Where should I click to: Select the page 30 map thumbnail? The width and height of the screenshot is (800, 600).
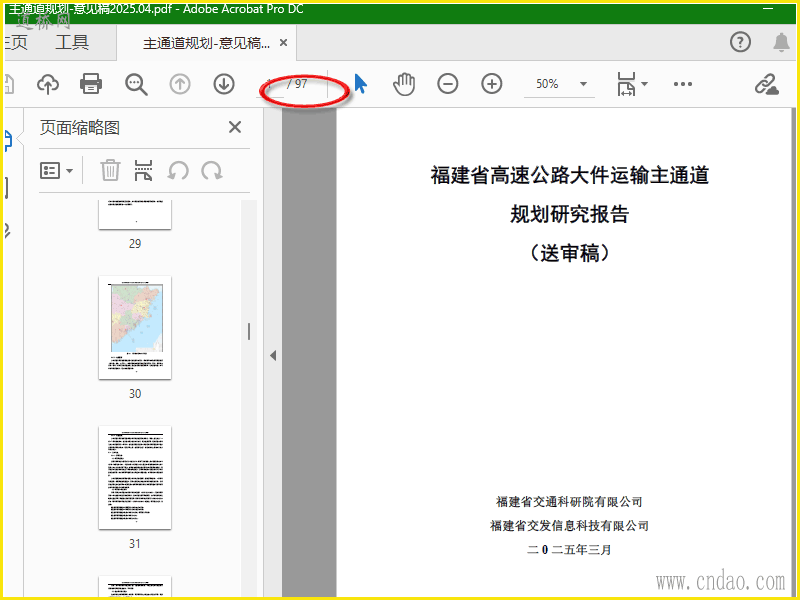135,328
